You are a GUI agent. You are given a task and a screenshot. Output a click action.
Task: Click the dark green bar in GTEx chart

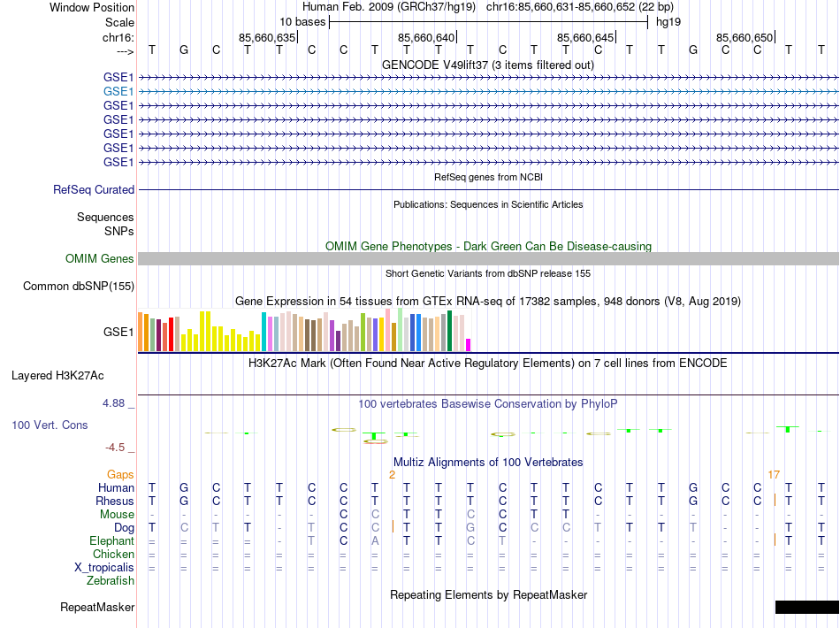pos(449,331)
